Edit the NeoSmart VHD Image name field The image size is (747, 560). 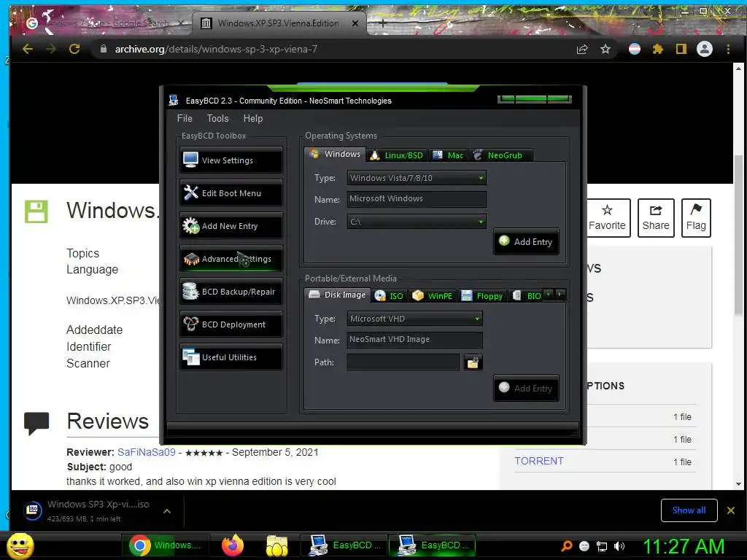pyautogui.click(x=414, y=340)
